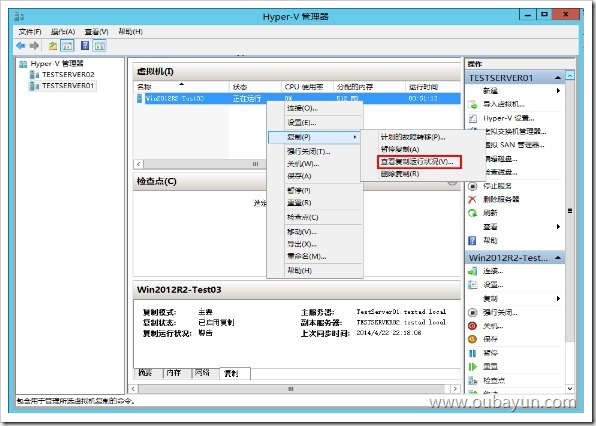The image size is (596, 426).
Task: Click the virtual machine list scroll left arrow
Action: 139,164
